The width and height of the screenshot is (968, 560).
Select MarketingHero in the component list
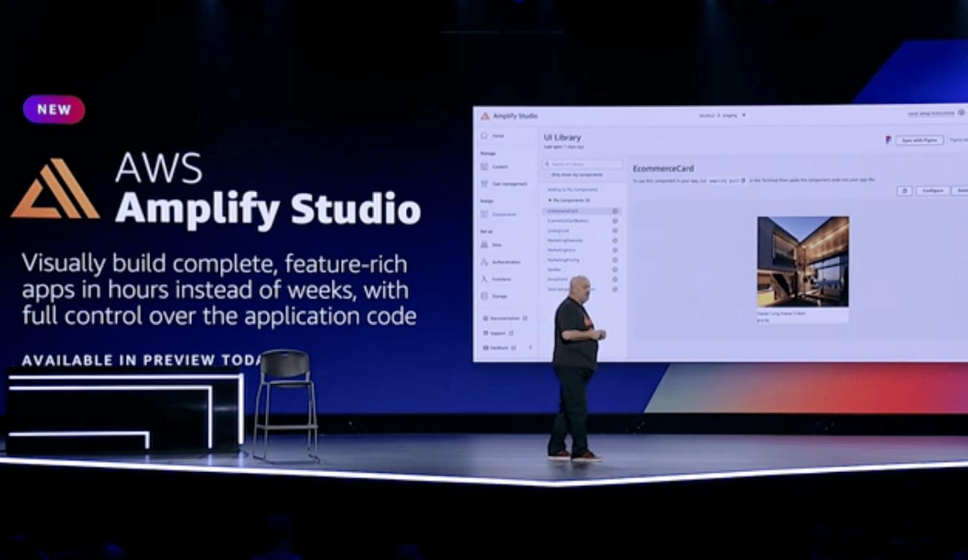click(x=561, y=250)
